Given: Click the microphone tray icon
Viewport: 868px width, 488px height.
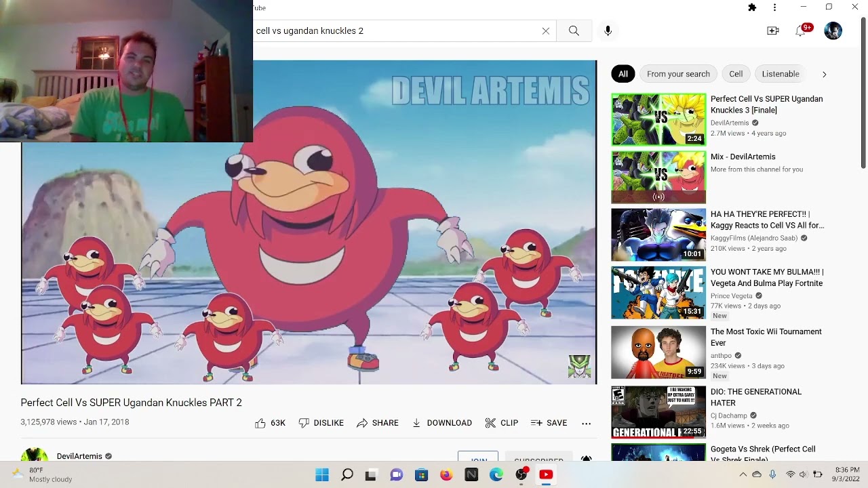Looking at the screenshot, I should (x=772, y=474).
